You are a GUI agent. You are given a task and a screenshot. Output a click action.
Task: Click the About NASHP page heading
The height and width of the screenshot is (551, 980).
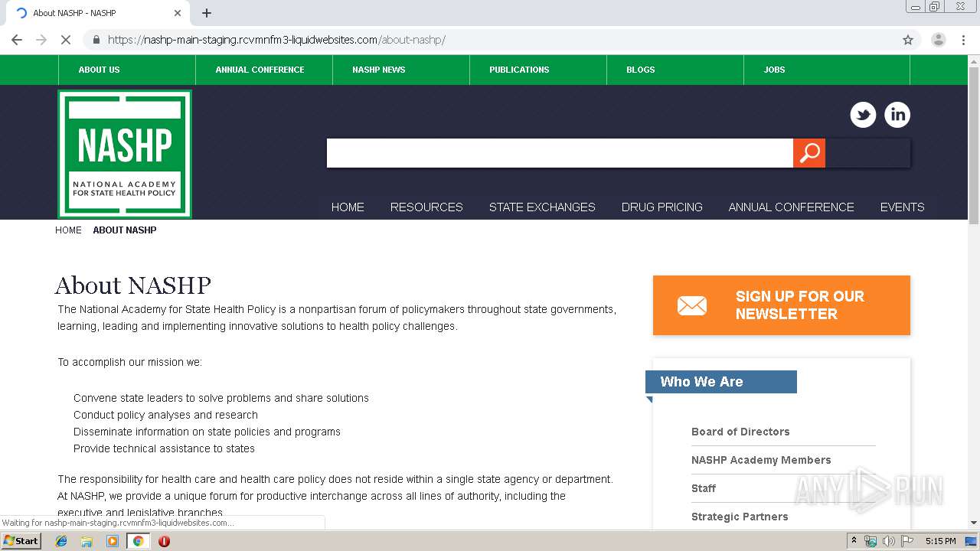133,285
